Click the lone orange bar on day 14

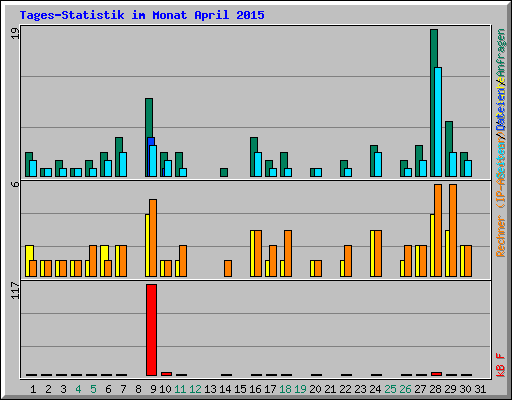[228, 269]
